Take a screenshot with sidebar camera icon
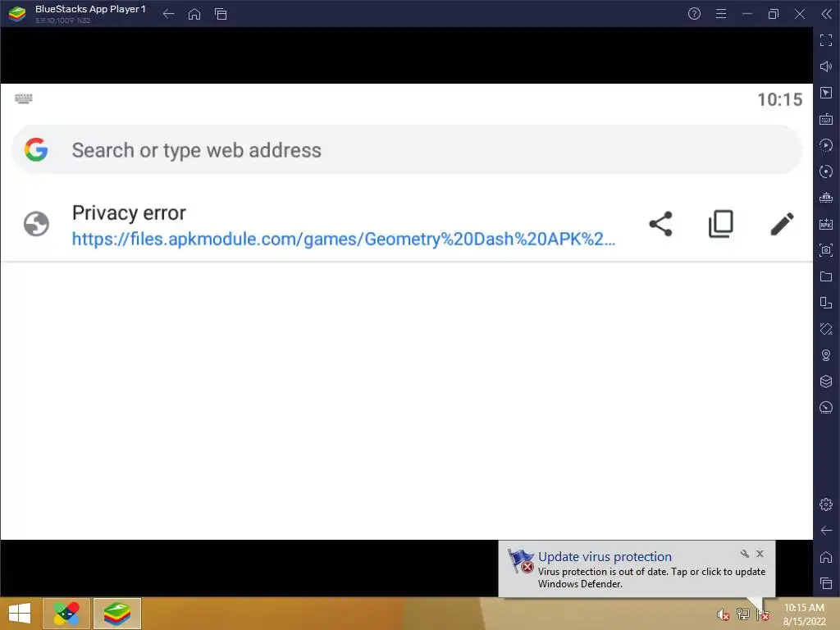The height and width of the screenshot is (630, 840). pos(826,250)
